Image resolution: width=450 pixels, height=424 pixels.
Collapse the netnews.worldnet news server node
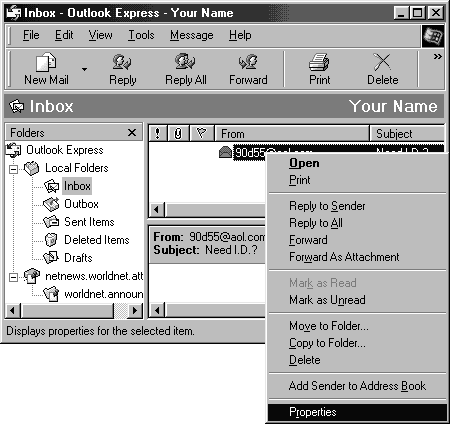[13, 277]
